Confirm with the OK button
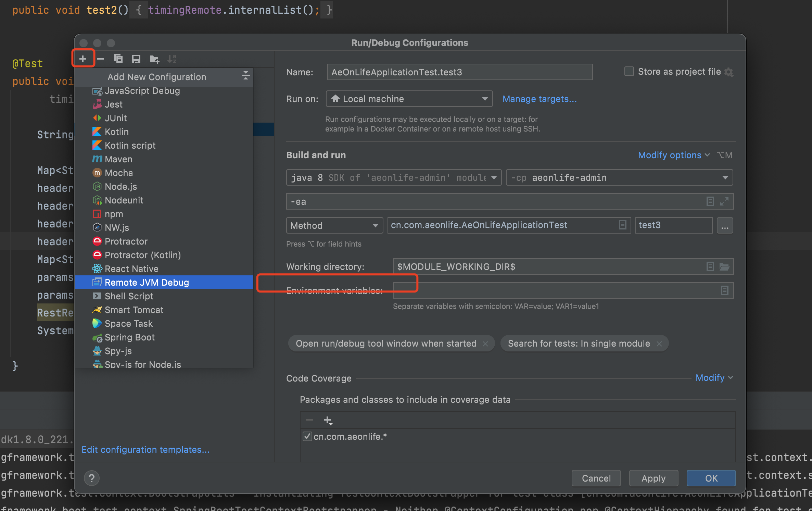Screen dimensions: 812x511 click(x=711, y=478)
